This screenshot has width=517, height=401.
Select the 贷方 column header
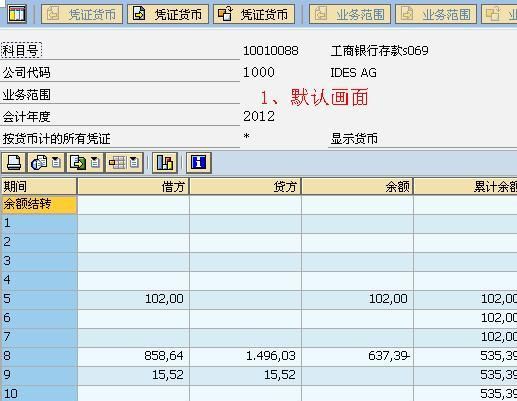245,186
